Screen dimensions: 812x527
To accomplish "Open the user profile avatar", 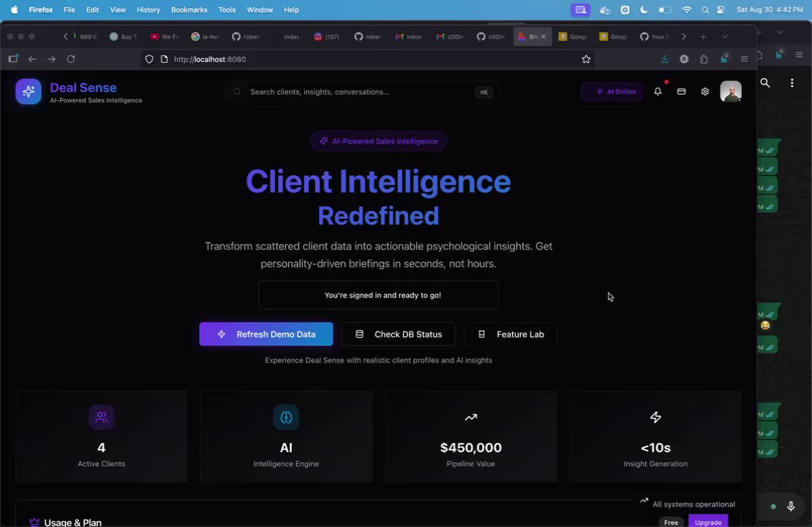I will coord(730,91).
